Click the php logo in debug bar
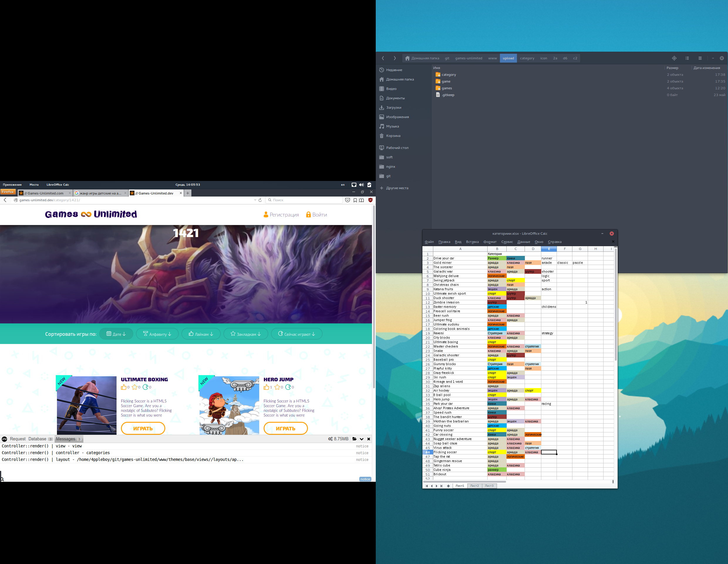728x564 pixels. pyautogui.click(x=4, y=439)
